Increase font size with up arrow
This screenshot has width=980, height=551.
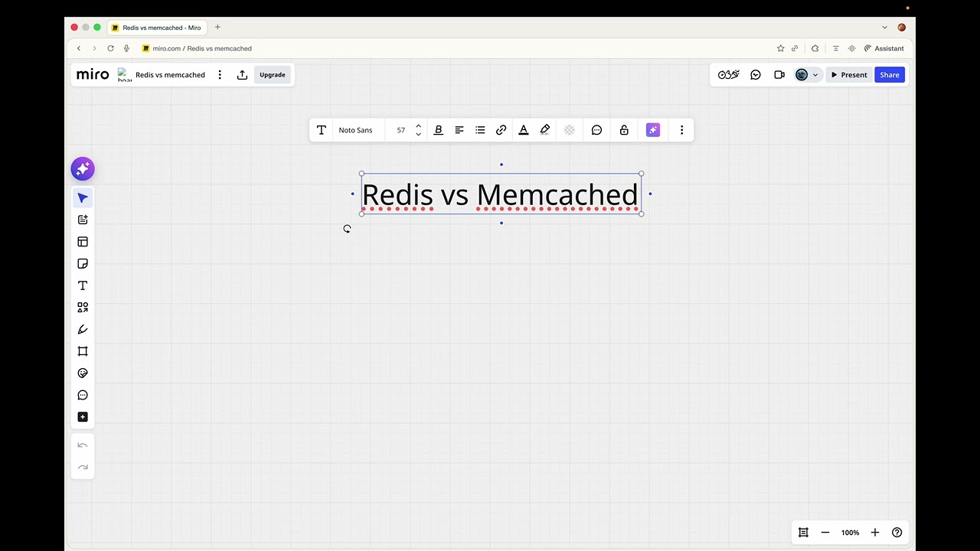pos(418,126)
